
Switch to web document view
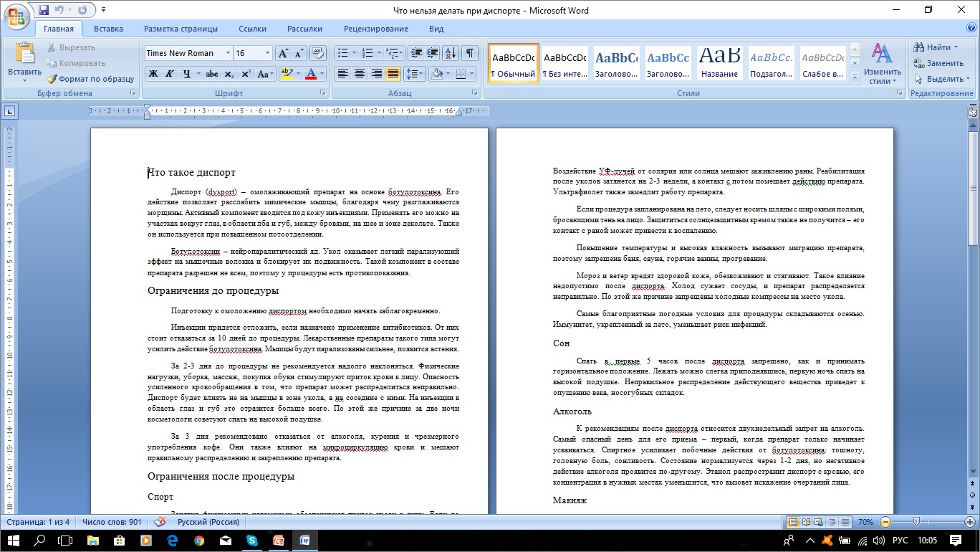tap(820, 522)
